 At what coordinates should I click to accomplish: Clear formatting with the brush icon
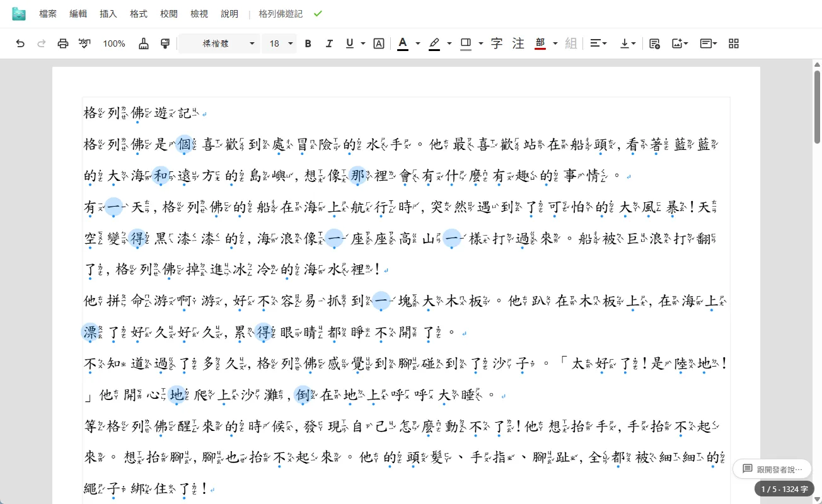(x=144, y=43)
